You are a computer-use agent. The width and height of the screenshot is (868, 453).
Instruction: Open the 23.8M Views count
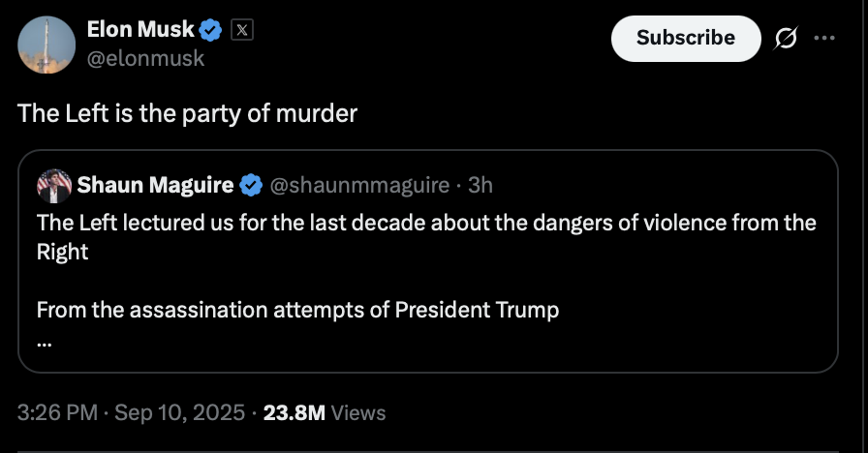click(x=325, y=412)
